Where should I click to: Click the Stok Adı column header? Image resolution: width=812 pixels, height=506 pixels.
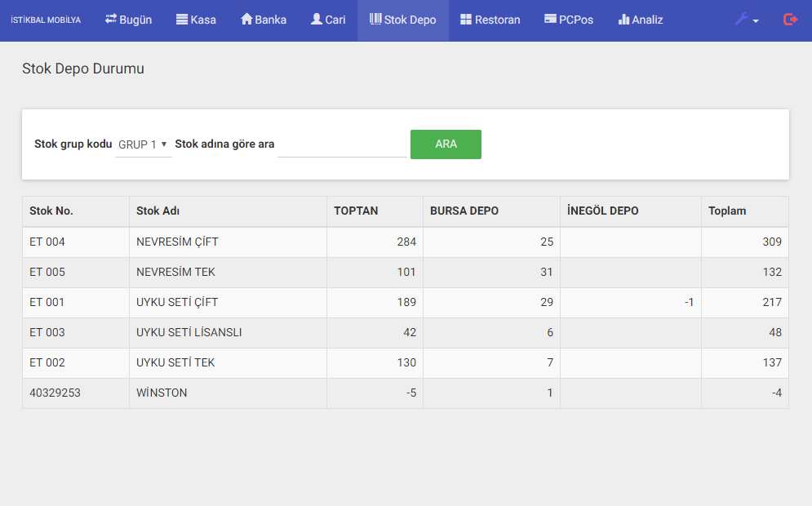click(158, 211)
